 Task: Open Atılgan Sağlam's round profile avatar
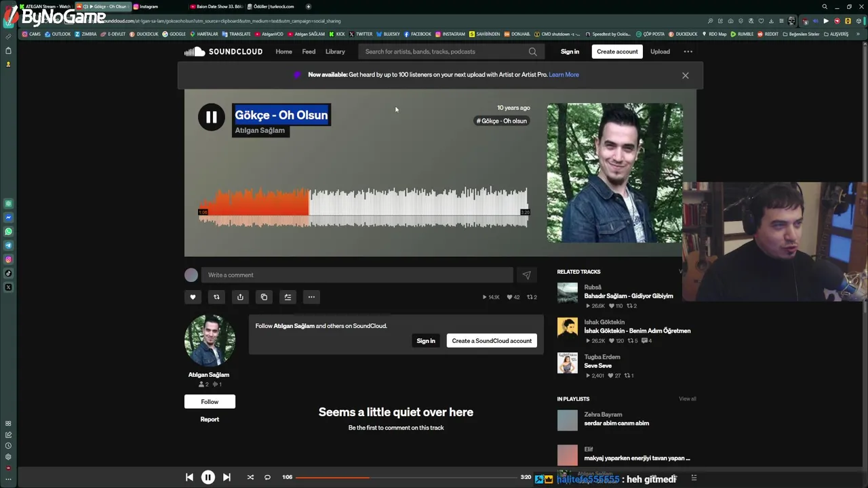[x=210, y=340]
